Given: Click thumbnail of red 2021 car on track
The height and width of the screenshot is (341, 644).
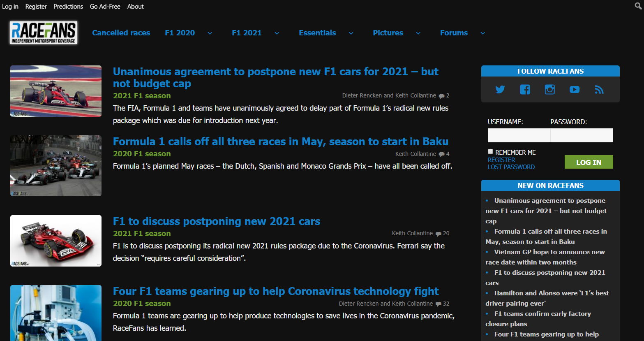Looking at the screenshot, I should (56, 91).
